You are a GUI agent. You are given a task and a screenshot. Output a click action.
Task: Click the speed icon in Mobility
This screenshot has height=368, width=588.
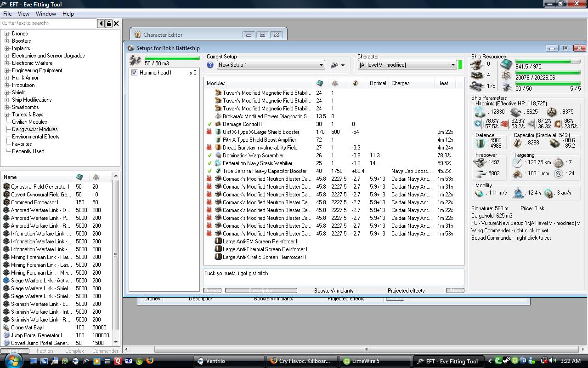coord(479,193)
